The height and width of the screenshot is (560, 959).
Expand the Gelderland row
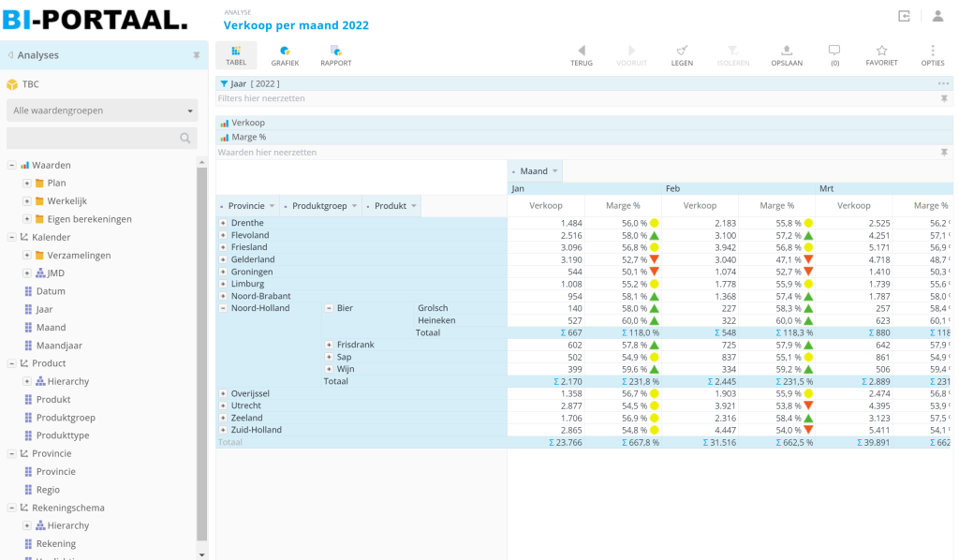click(223, 259)
